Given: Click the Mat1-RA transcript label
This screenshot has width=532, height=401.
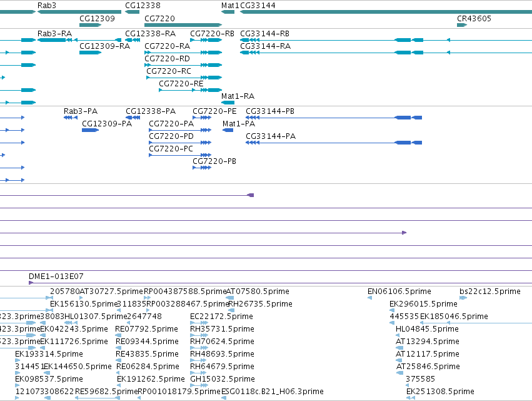Looking at the screenshot, I should pos(238,96).
